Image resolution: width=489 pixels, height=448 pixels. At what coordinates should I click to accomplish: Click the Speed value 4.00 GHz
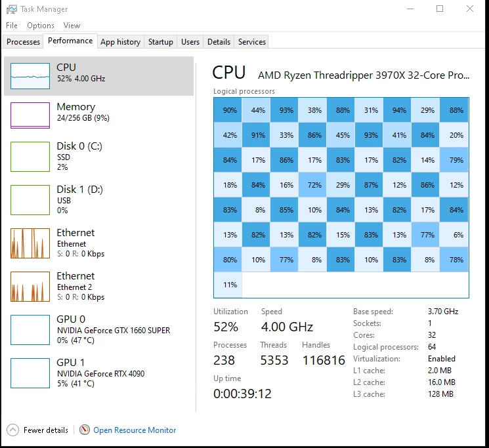(287, 327)
